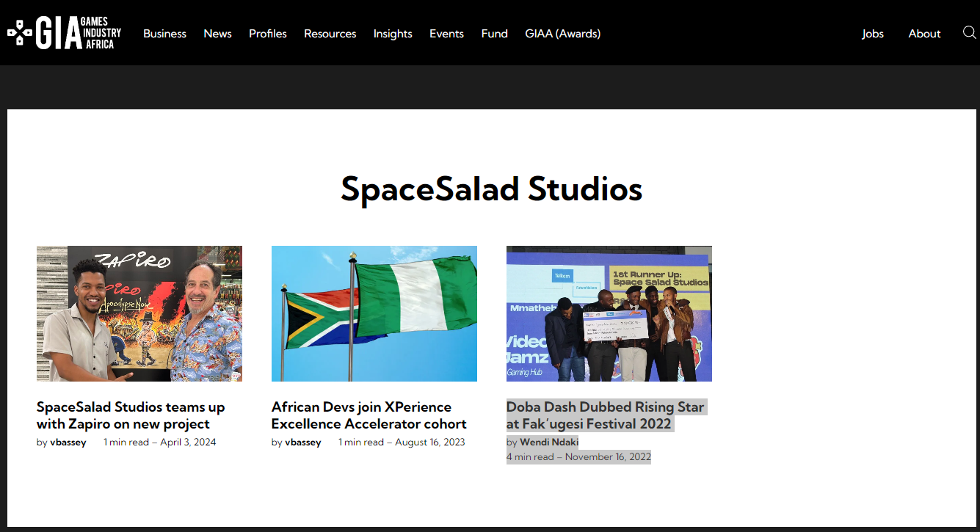Navigate to the Insights page
The image size is (980, 532).
point(393,34)
